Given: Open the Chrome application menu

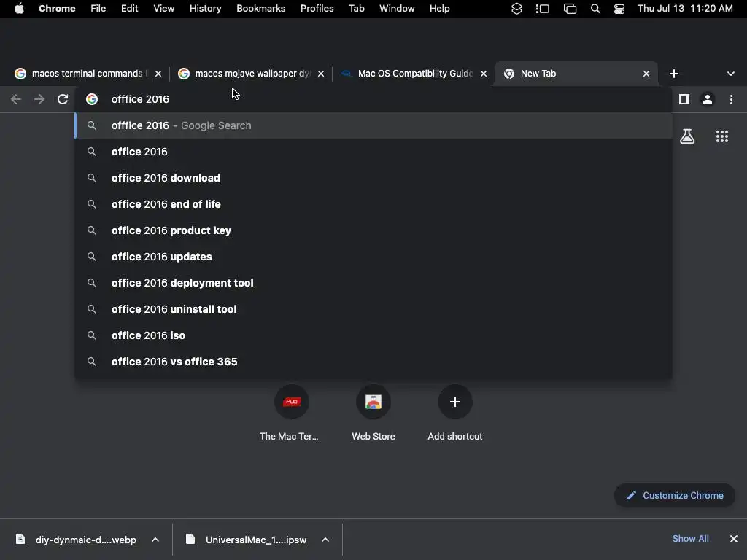Looking at the screenshot, I should tap(57, 9).
